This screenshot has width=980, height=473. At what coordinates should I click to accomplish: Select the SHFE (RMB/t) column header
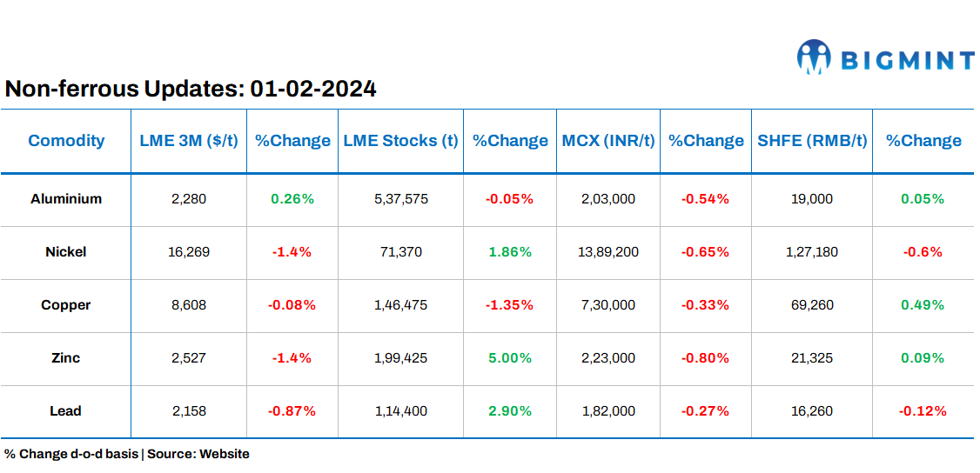(x=813, y=141)
